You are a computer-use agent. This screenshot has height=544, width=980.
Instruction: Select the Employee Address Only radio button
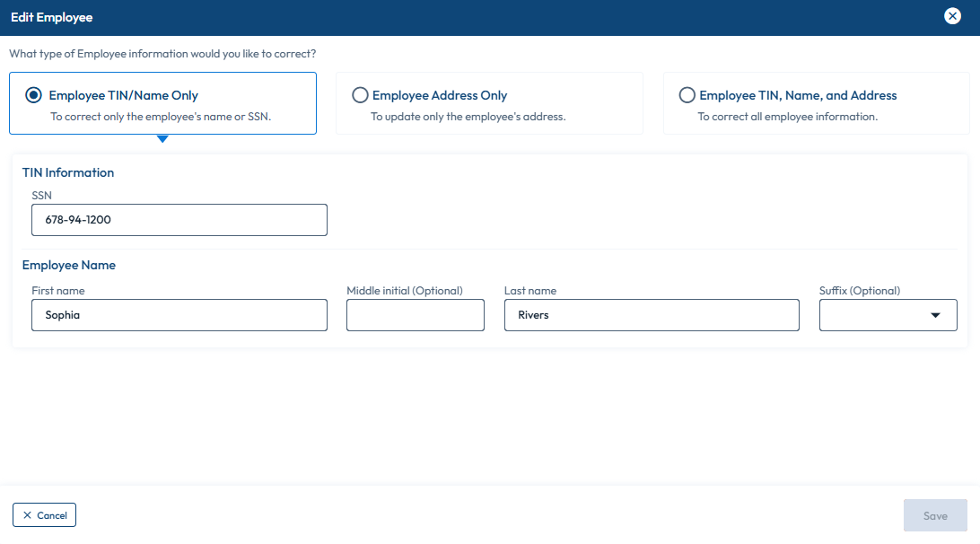coord(360,94)
